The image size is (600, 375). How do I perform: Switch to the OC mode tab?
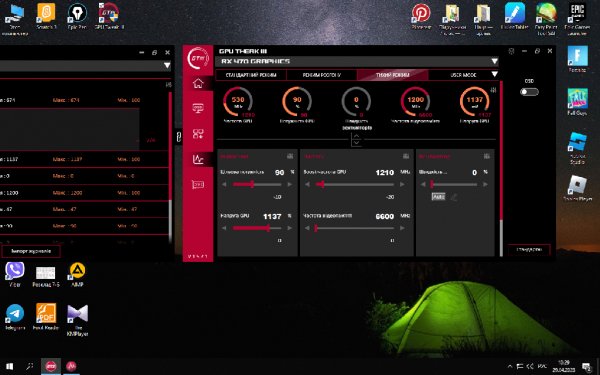(x=321, y=75)
